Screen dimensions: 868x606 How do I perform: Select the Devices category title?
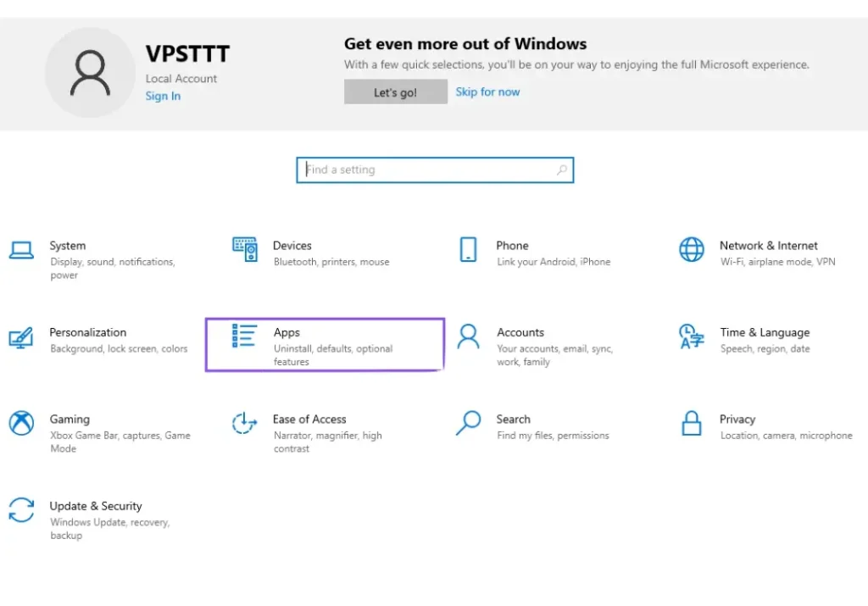tap(292, 246)
